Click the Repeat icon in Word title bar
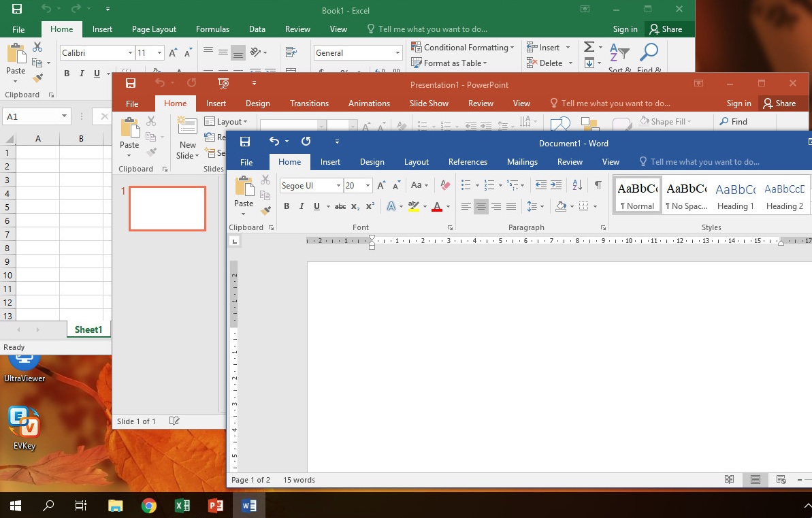Screen dimensions: 812x518 306,142
